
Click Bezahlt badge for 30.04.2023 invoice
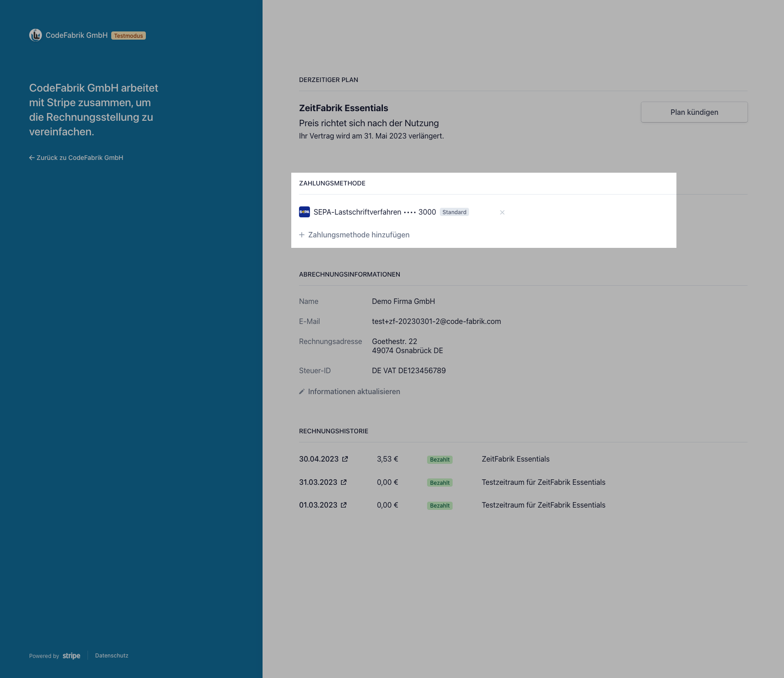[x=440, y=460]
